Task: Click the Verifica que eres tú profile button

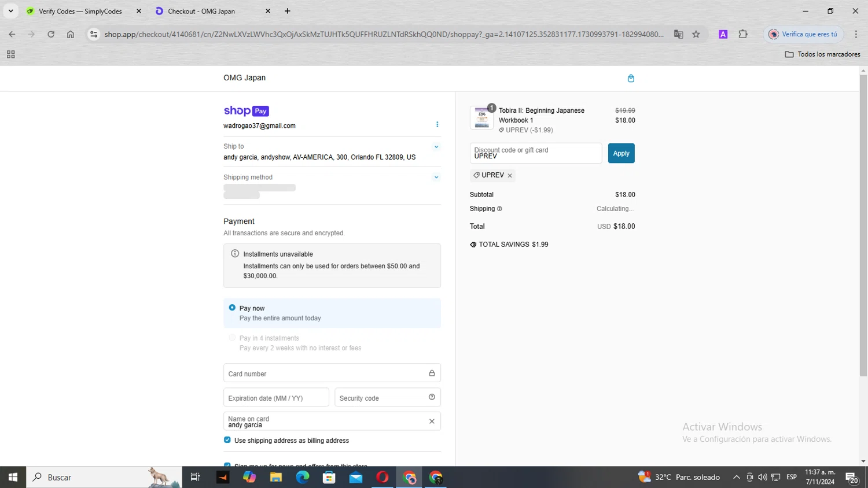Action: point(803,34)
